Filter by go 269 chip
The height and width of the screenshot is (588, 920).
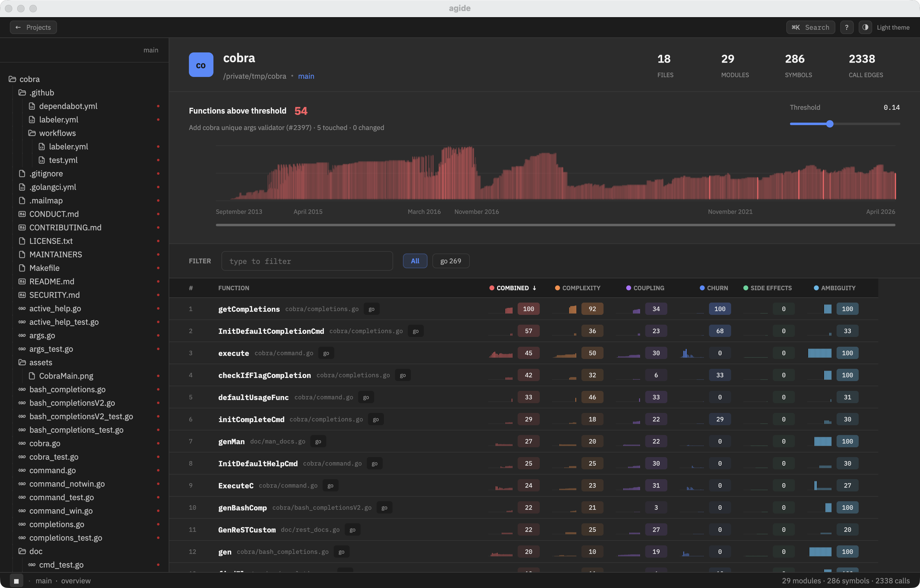[451, 261]
